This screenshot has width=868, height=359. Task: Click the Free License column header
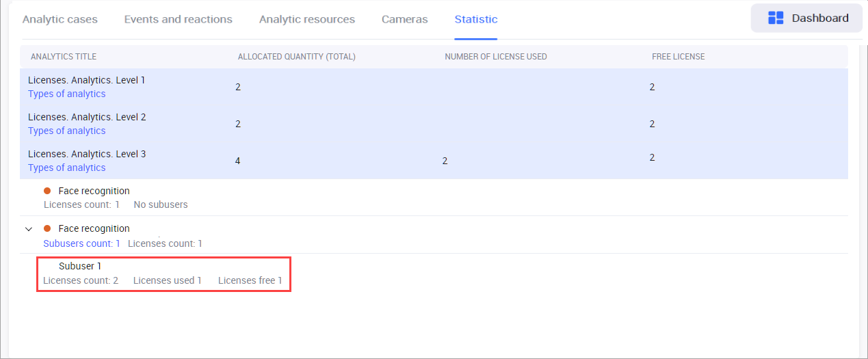pyautogui.click(x=678, y=57)
